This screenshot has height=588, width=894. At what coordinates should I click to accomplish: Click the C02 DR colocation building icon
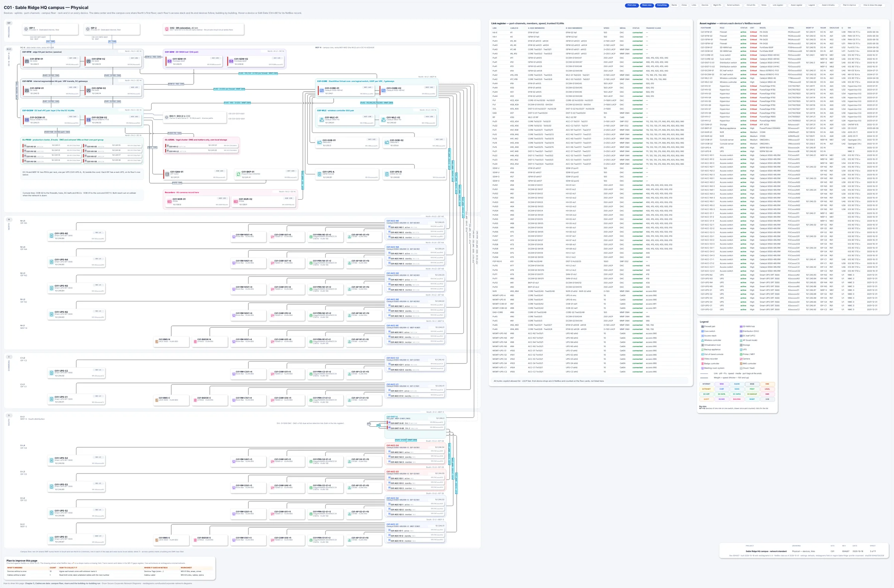[167, 29]
